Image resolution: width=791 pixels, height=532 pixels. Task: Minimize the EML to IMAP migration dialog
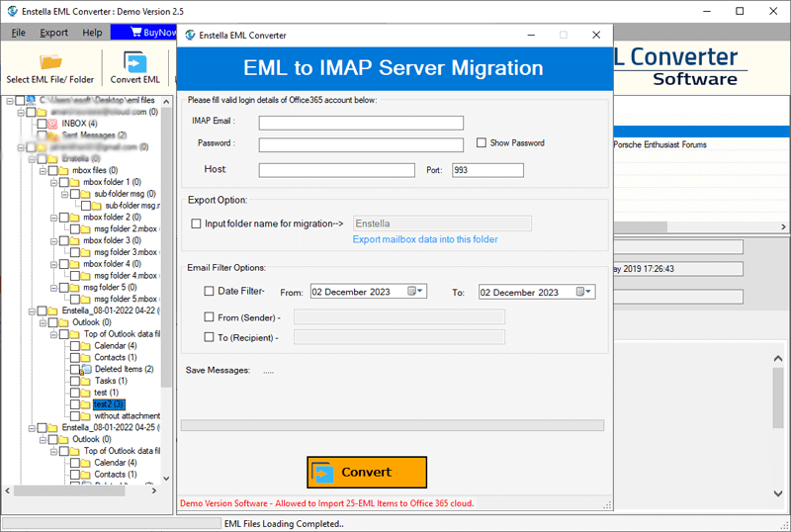tap(531, 35)
